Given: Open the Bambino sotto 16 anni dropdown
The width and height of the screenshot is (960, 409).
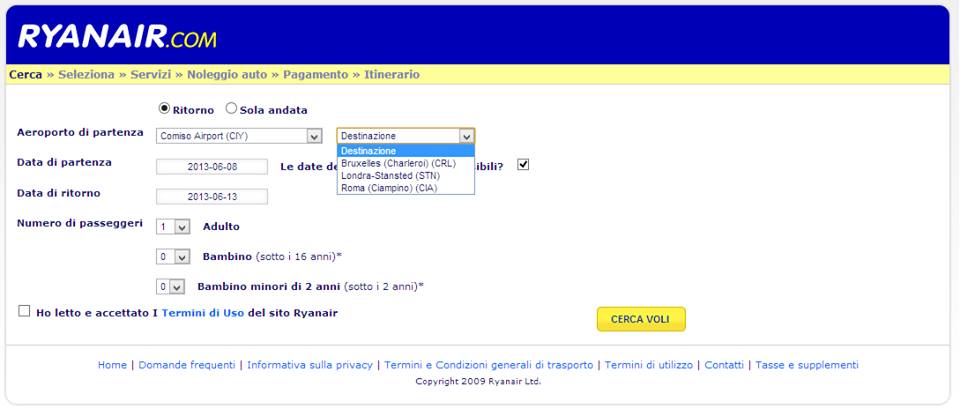Looking at the screenshot, I should coord(173,257).
